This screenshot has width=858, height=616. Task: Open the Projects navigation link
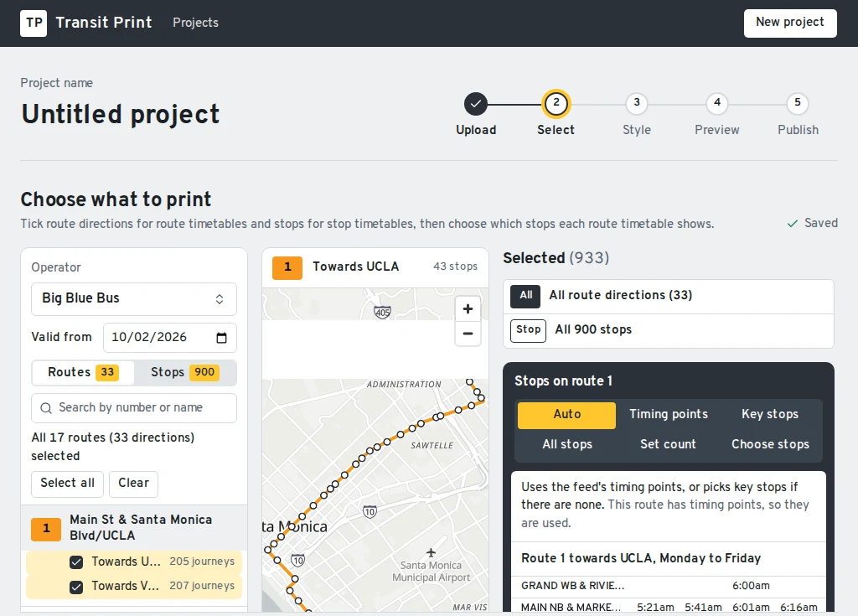click(x=195, y=23)
